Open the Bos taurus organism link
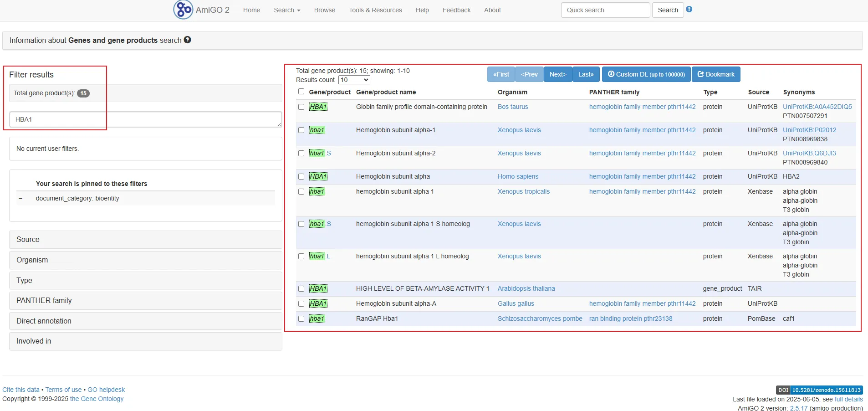868x411 pixels. click(512, 107)
